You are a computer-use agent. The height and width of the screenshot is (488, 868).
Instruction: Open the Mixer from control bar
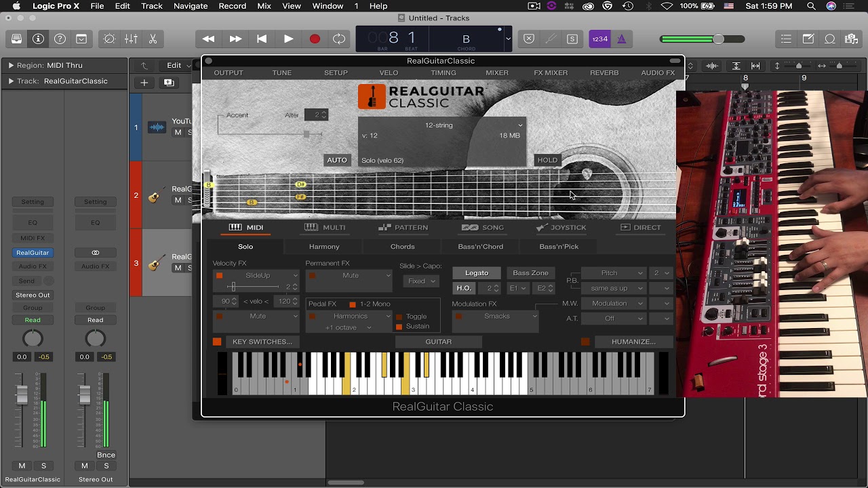click(131, 39)
